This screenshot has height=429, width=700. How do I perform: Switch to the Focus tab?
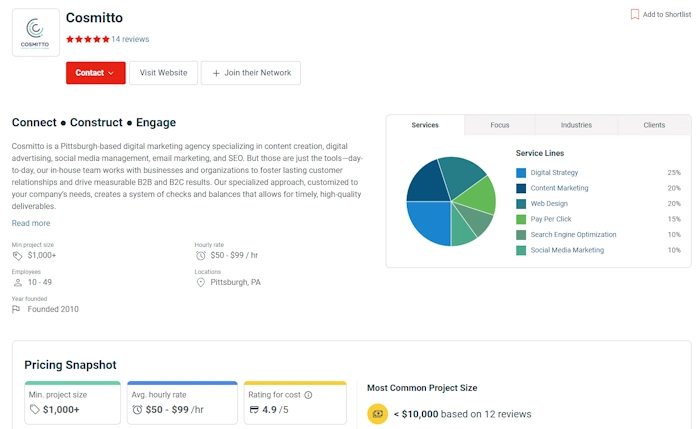[x=500, y=125]
